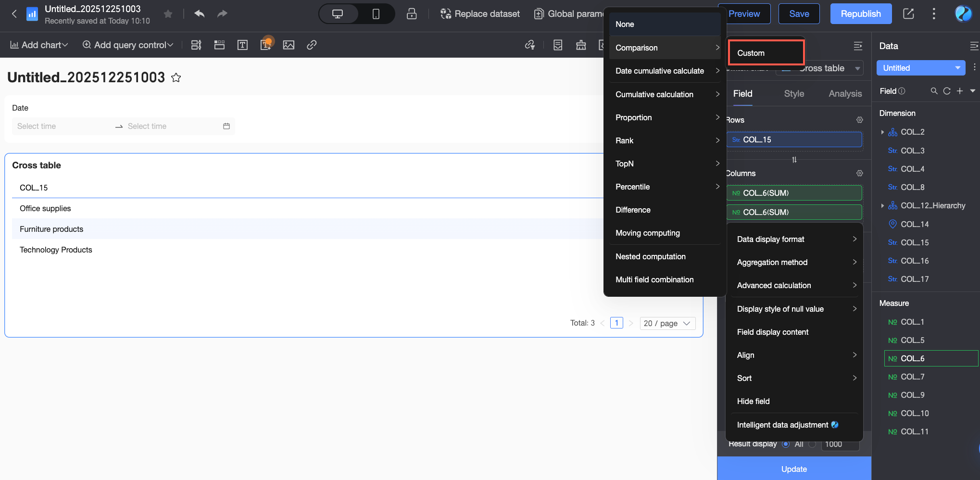Click the Republish button
The image size is (980, 480).
[x=861, y=14]
